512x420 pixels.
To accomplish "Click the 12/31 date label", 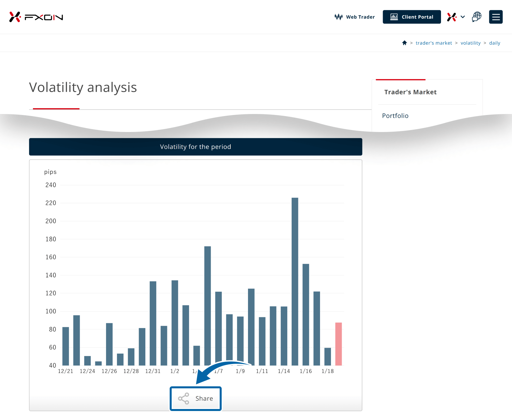I will [153, 371].
